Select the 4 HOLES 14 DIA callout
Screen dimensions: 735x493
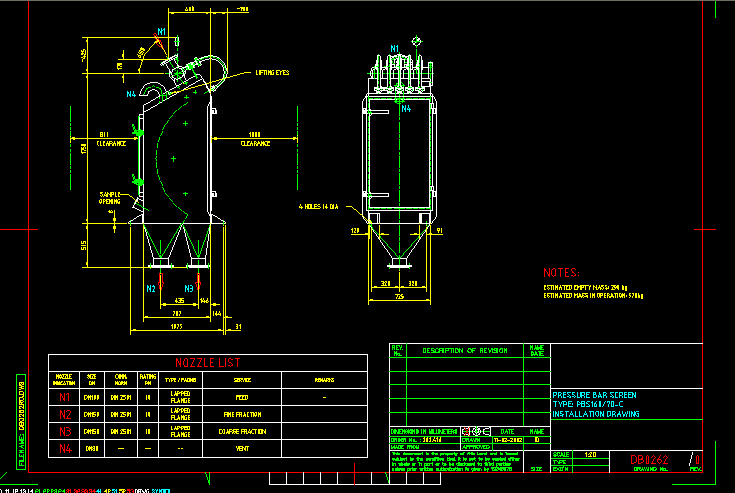[319, 207]
